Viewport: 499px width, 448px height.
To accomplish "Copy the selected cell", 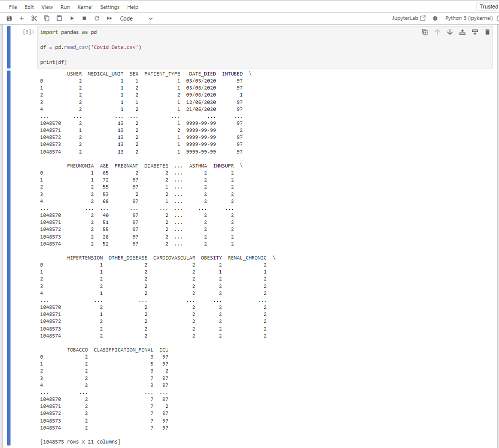I will click(x=47, y=18).
